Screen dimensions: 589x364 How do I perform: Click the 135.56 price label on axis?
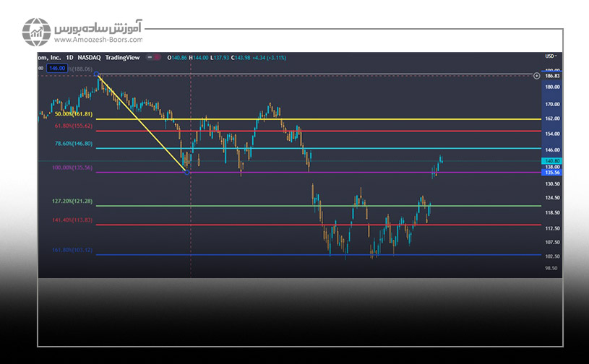pyautogui.click(x=552, y=173)
